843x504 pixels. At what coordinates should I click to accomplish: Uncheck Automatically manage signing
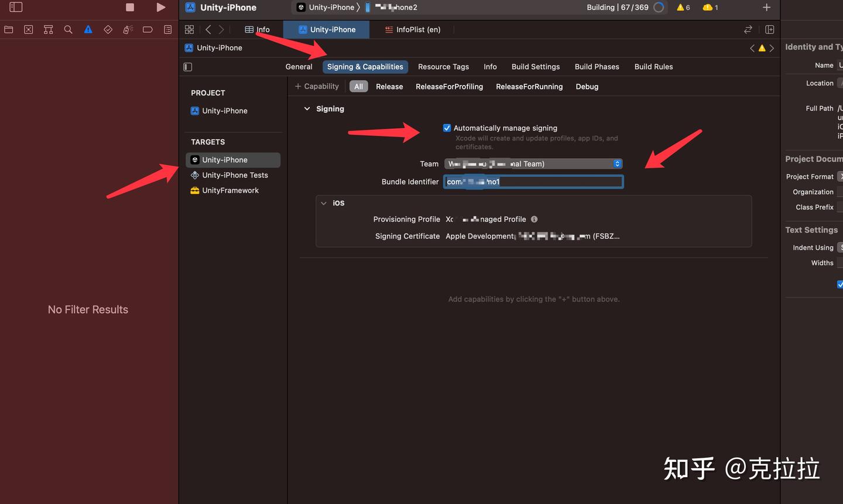tap(447, 128)
